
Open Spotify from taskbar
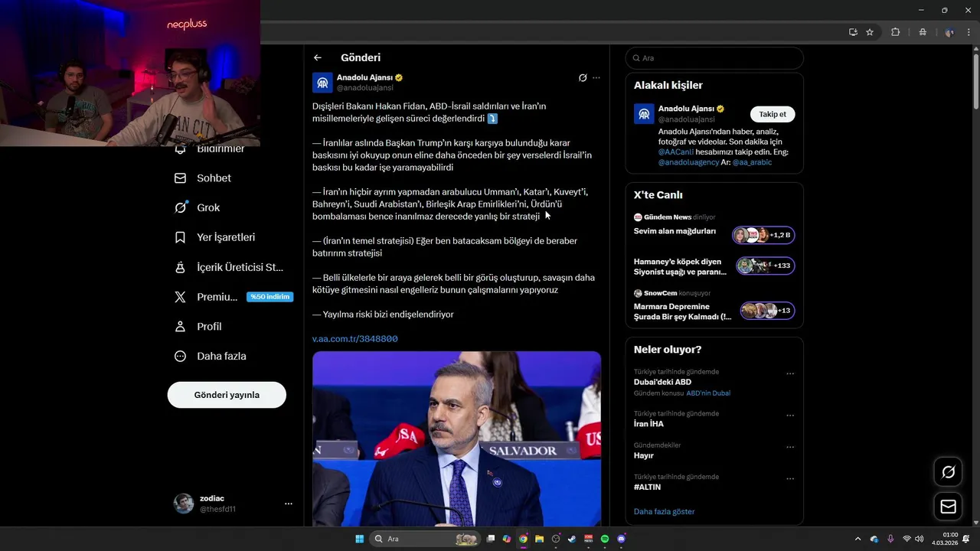[605, 539]
